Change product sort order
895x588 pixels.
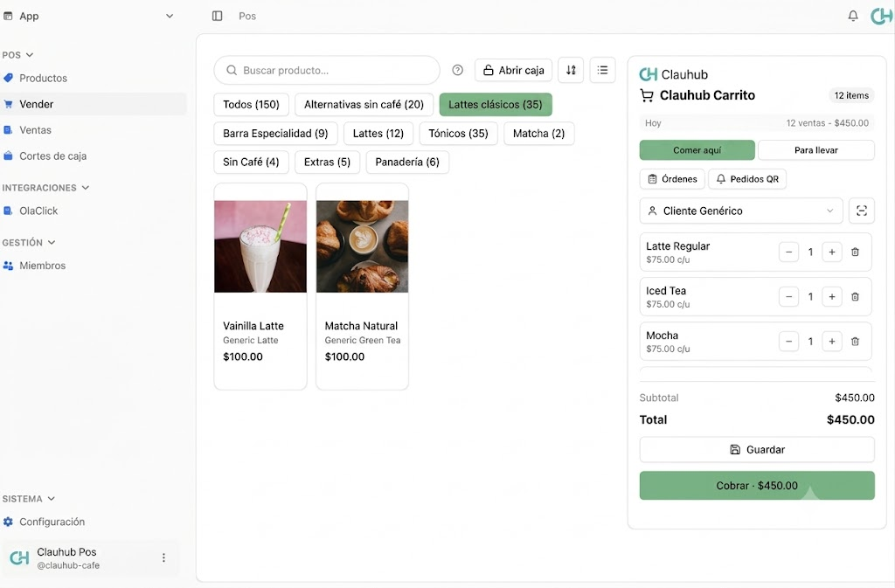571,70
